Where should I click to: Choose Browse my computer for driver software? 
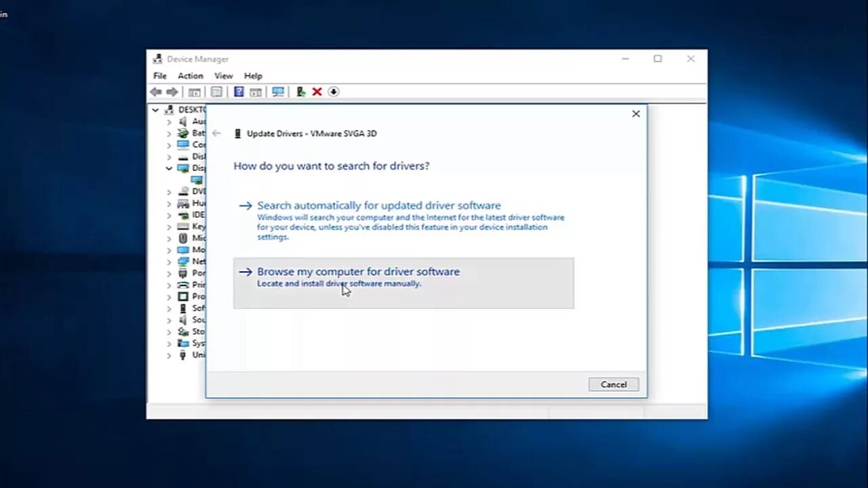[x=403, y=283]
